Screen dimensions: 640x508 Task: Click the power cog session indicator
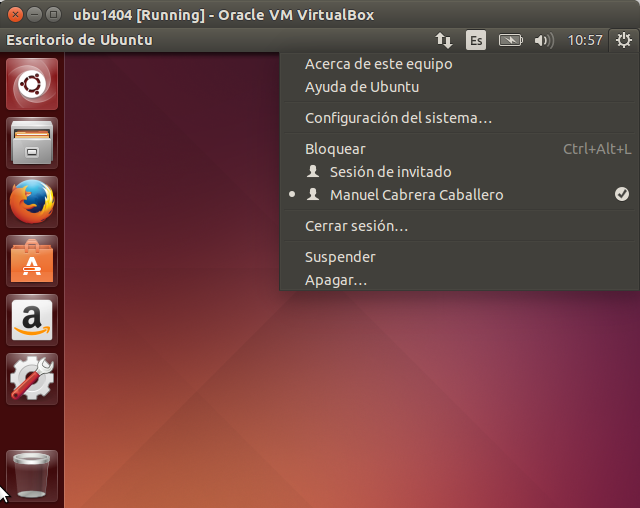pyautogui.click(x=624, y=40)
